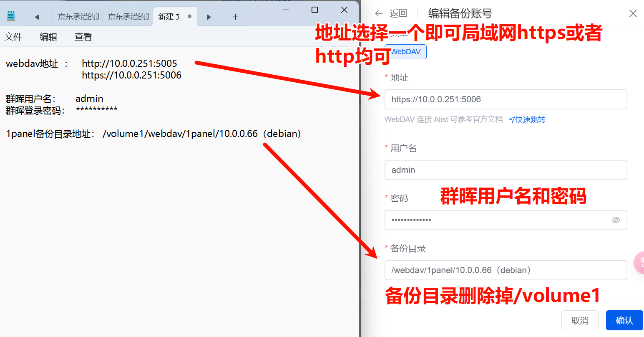Click the 取消 button
Viewport: 644px width, 337px height.
tap(580, 320)
